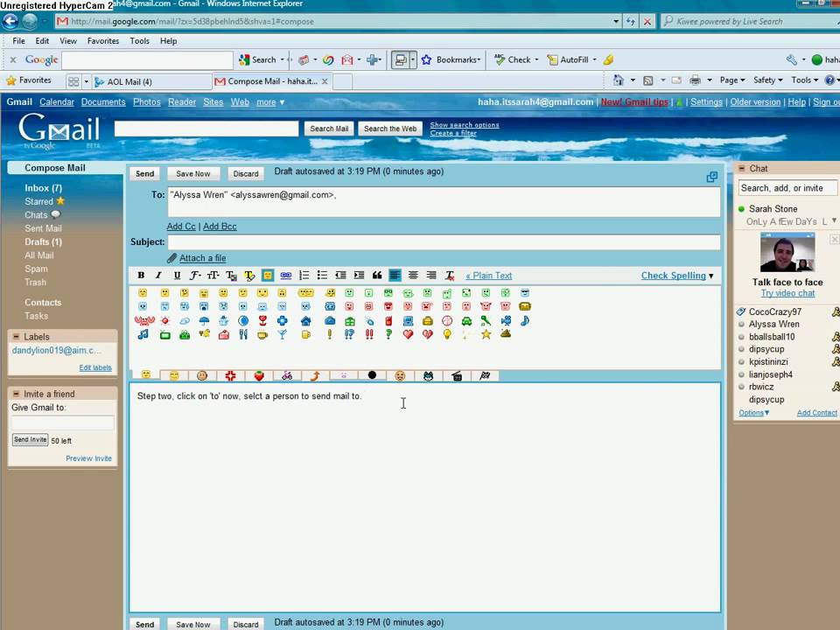Switch to strawberry emoticon category tab

pos(259,375)
